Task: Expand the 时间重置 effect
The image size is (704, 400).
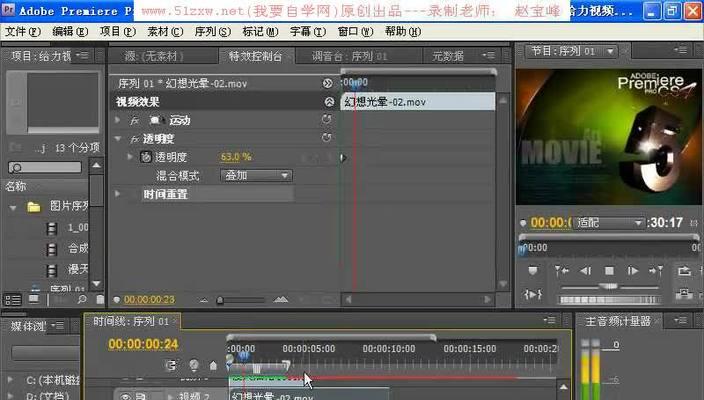Action: point(118,194)
